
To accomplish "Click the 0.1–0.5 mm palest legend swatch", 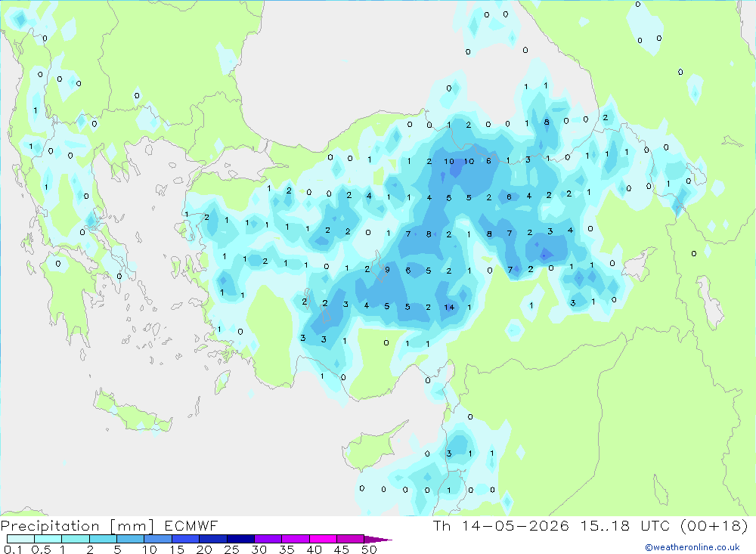I will click(20, 539).
